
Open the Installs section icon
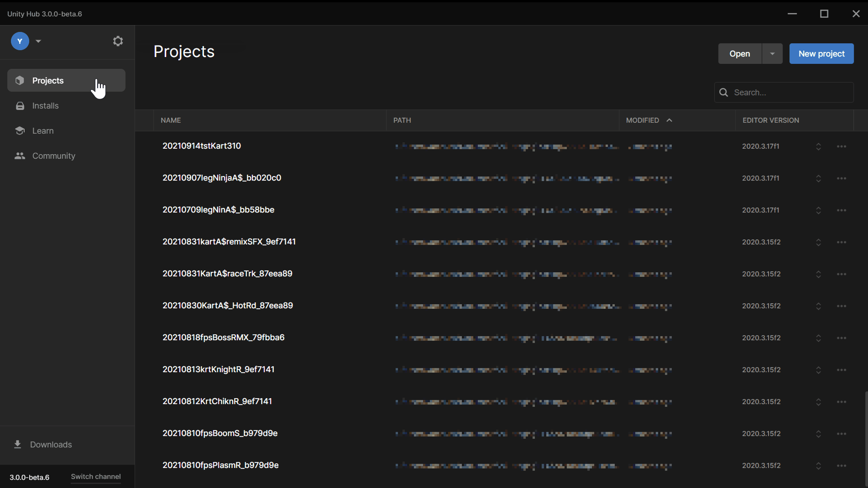click(20, 106)
